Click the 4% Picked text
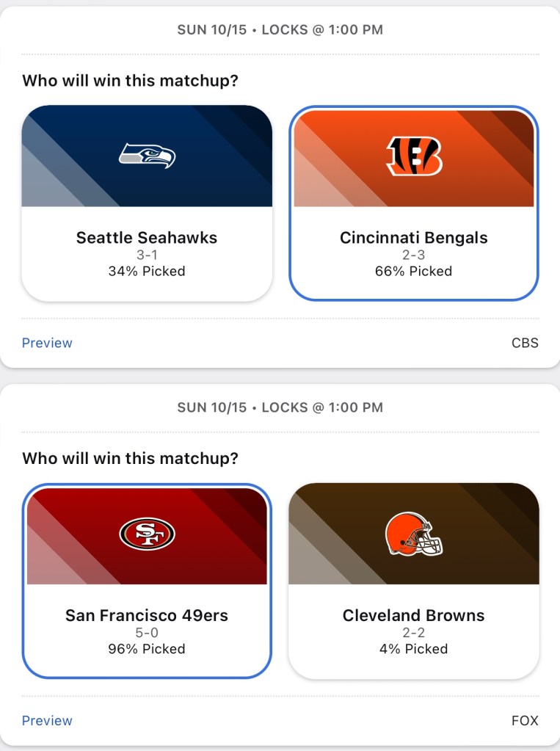 pos(414,649)
